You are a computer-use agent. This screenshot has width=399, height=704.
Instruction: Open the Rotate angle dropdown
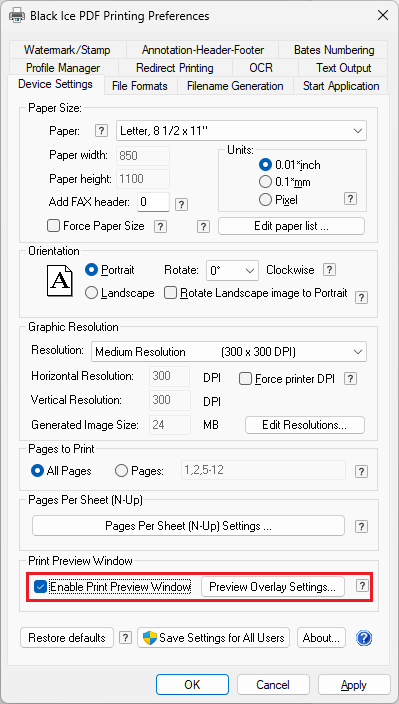[x=232, y=271]
